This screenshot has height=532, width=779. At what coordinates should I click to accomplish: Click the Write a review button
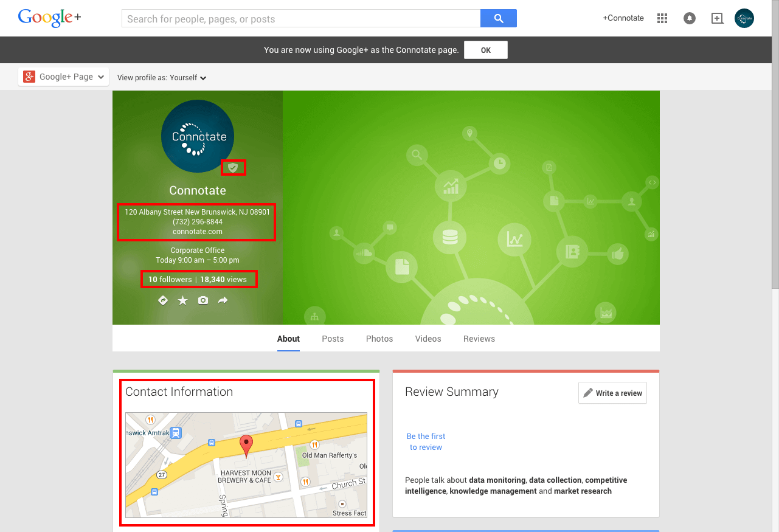[612, 393]
